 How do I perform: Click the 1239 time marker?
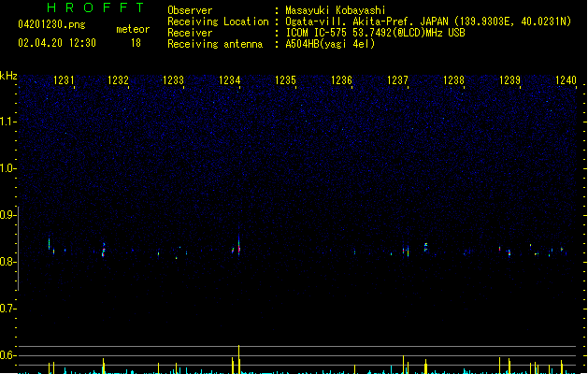(x=510, y=80)
